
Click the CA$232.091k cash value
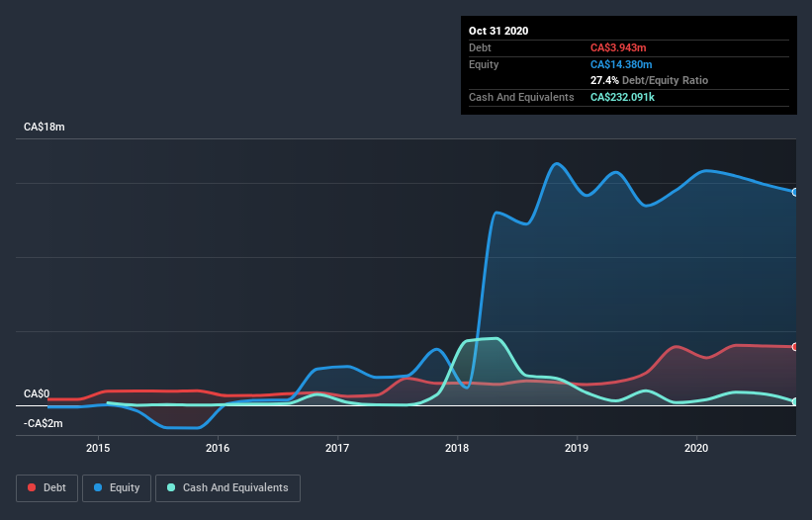point(622,97)
